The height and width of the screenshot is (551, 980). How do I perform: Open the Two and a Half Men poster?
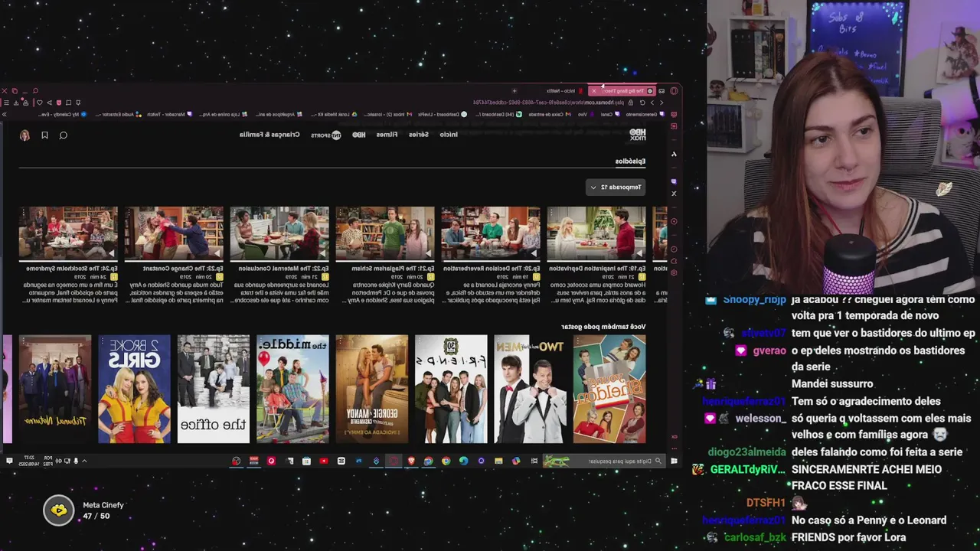(x=530, y=389)
